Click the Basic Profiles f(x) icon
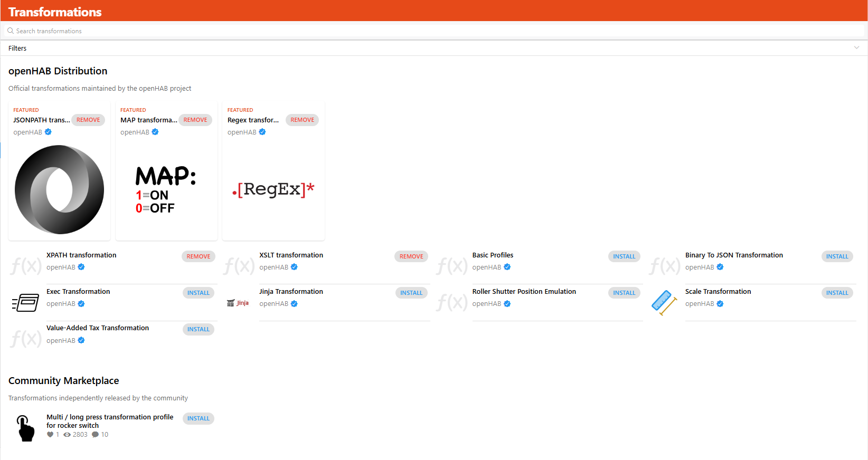The width and height of the screenshot is (868, 460). [x=452, y=265]
